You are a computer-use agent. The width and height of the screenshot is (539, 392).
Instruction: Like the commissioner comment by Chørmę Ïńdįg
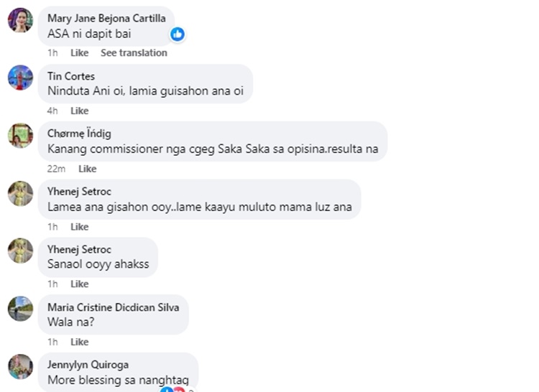(x=87, y=169)
